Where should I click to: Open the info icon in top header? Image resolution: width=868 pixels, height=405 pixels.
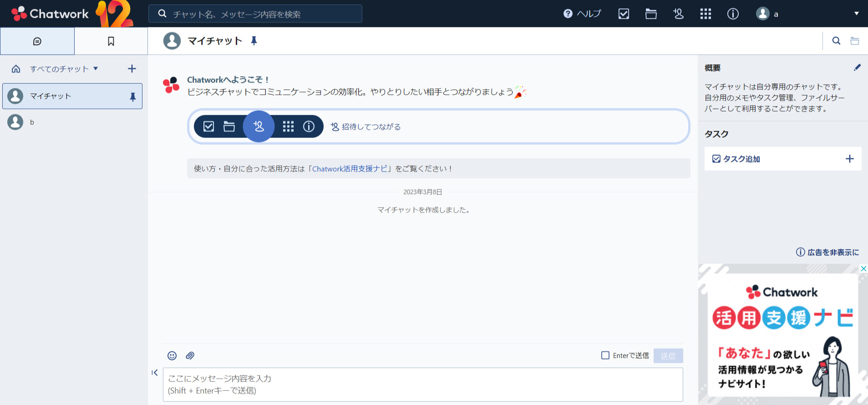pos(733,14)
